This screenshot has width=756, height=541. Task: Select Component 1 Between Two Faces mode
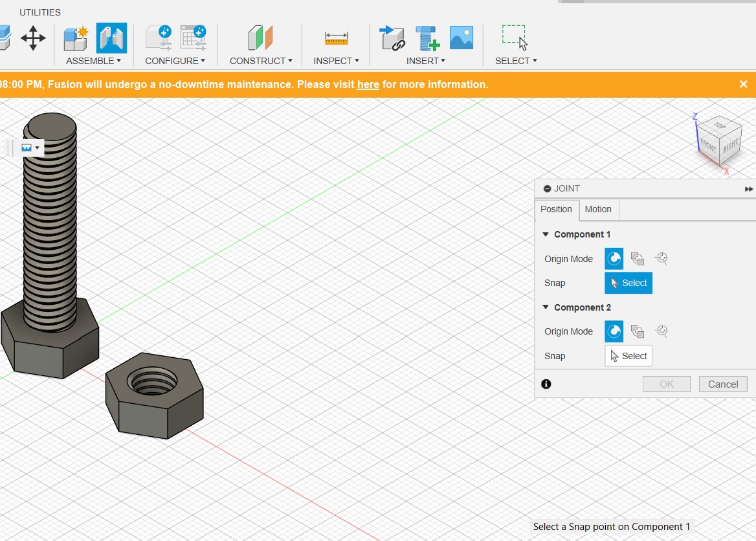(x=638, y=259)
